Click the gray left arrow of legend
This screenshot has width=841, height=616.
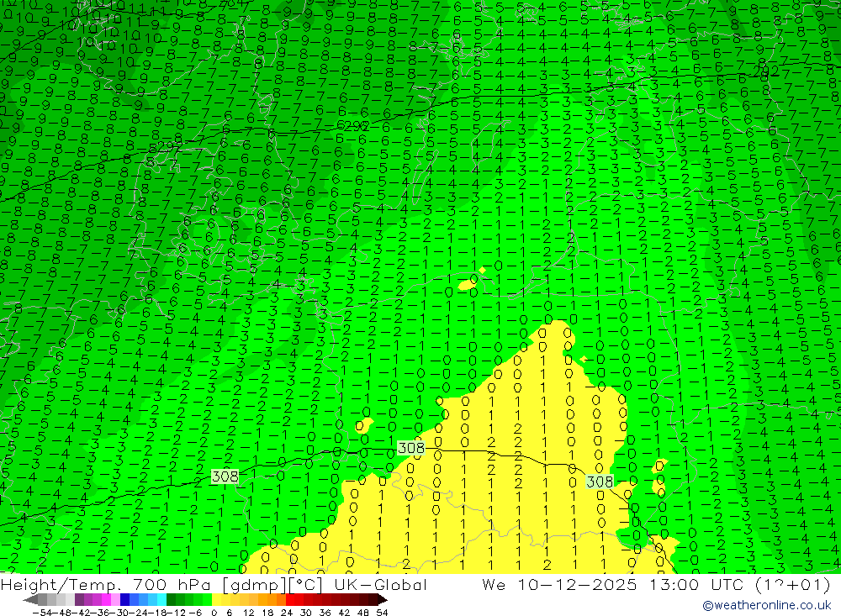(x=30, y=599)
